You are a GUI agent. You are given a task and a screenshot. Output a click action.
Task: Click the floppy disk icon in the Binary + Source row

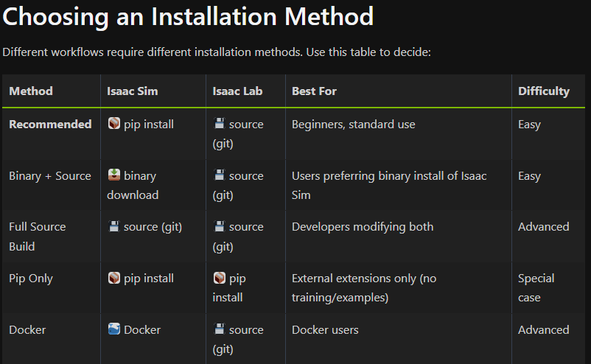(220, 175)
